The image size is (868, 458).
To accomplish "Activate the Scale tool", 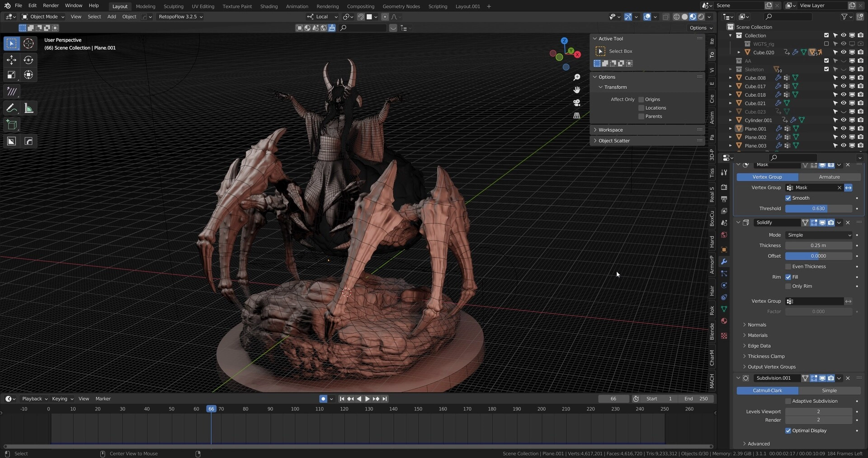I will tap(11, 75).
